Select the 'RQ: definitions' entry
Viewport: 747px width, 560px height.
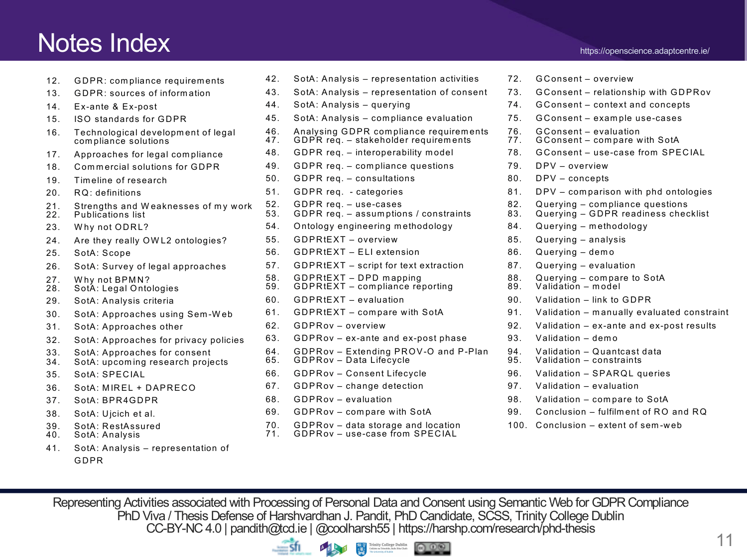[x=108, y=193]
